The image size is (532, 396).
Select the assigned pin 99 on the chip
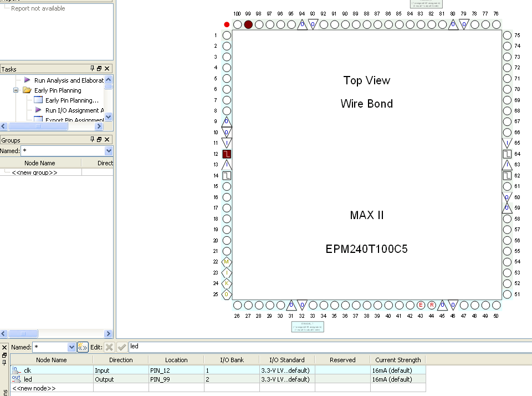point(248,24)
